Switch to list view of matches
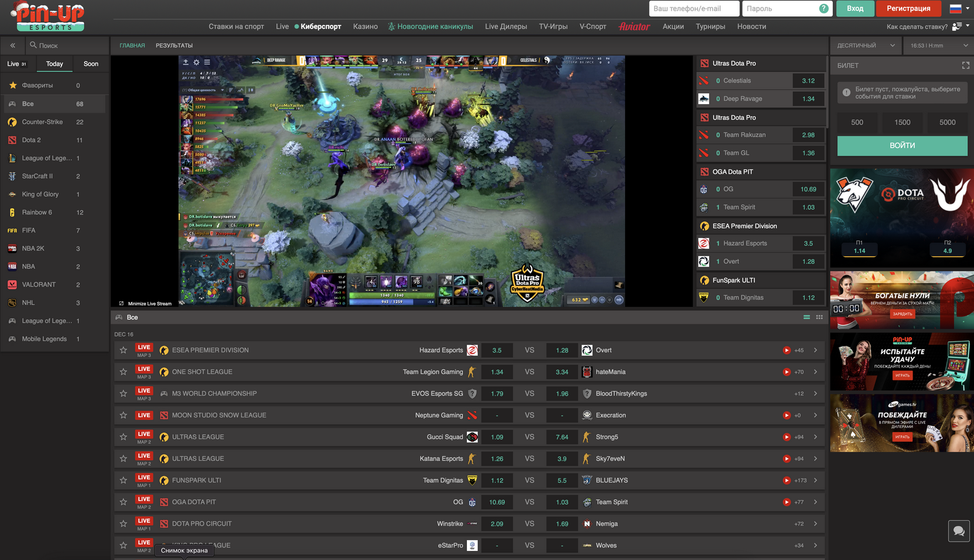 (x=807, y=317)
